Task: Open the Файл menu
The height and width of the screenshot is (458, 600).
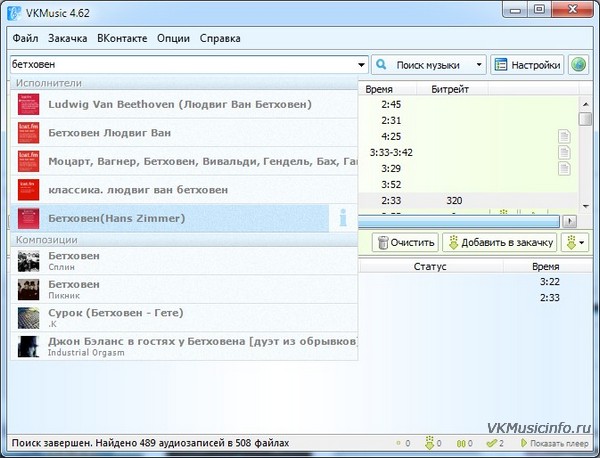Action: (x=25, y=39)
